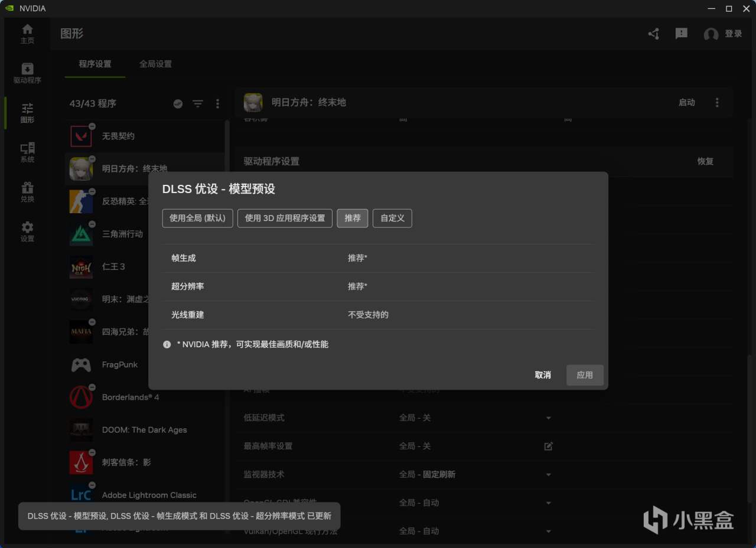Screen dimensions: 756x548
Task: Click the DOOM: The Dark Ages icon
Action: [81, 430]
